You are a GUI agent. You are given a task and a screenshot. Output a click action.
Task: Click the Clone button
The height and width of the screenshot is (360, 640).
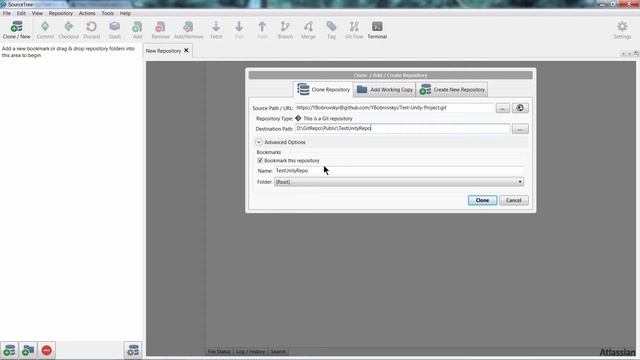click(482, 200)
